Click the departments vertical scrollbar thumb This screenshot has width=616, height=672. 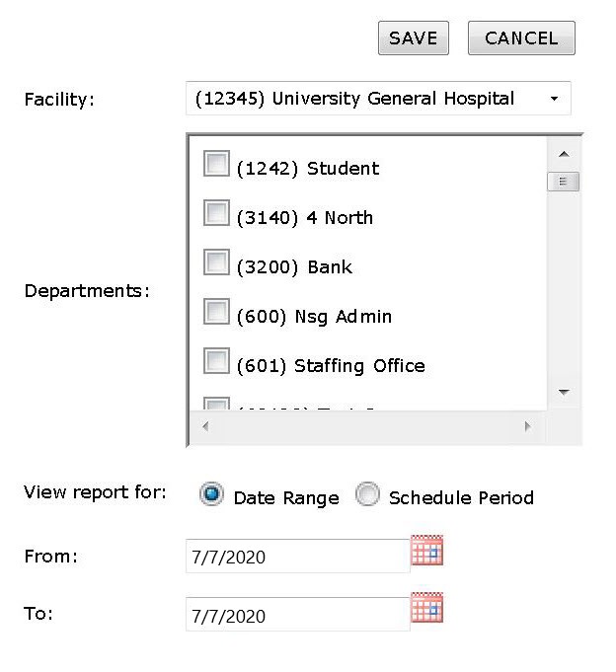pyautogui.click(x=563, y=182)
